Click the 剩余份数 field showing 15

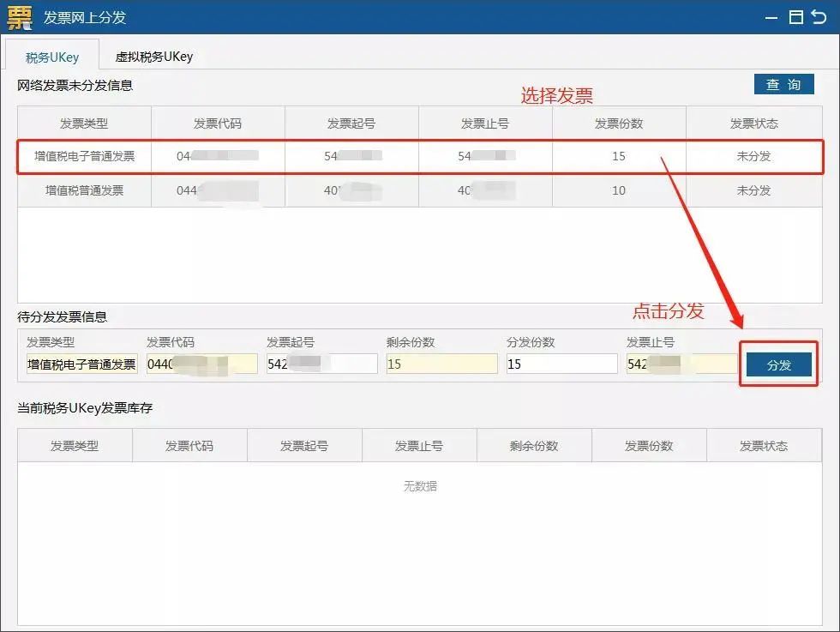(442, 364)
